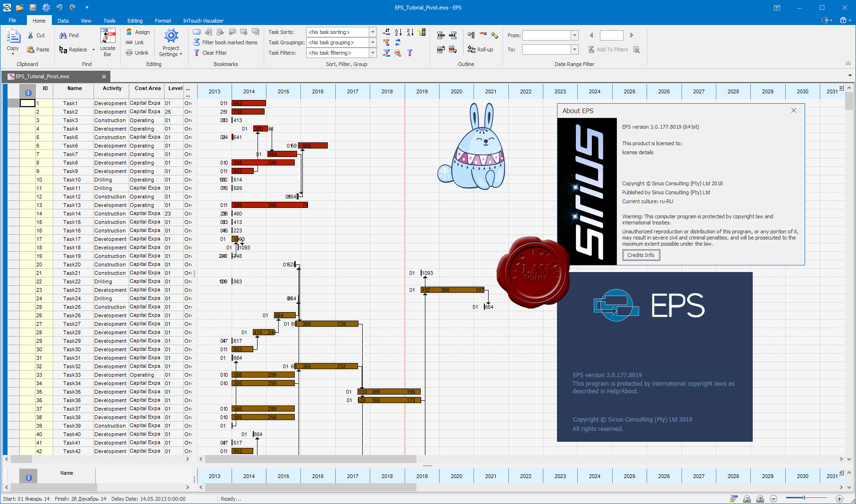Click Link in Editing group
The width and height of the screenshot is (856, 504).
(134, 42)
